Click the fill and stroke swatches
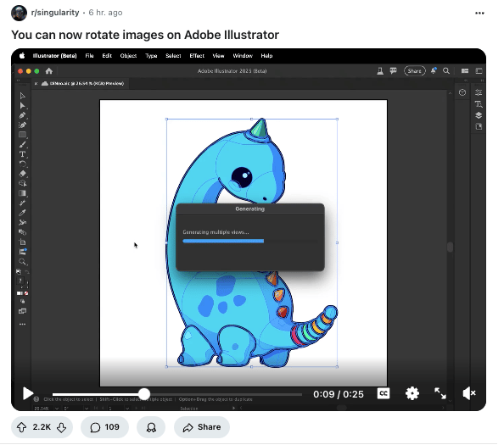The image size is (504, 445). coord(22,282)
